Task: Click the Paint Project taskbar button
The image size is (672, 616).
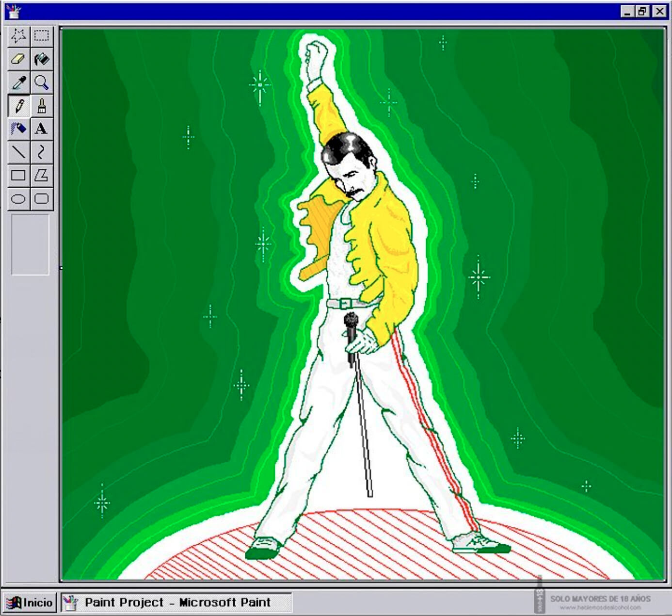Action: point(176,602)
